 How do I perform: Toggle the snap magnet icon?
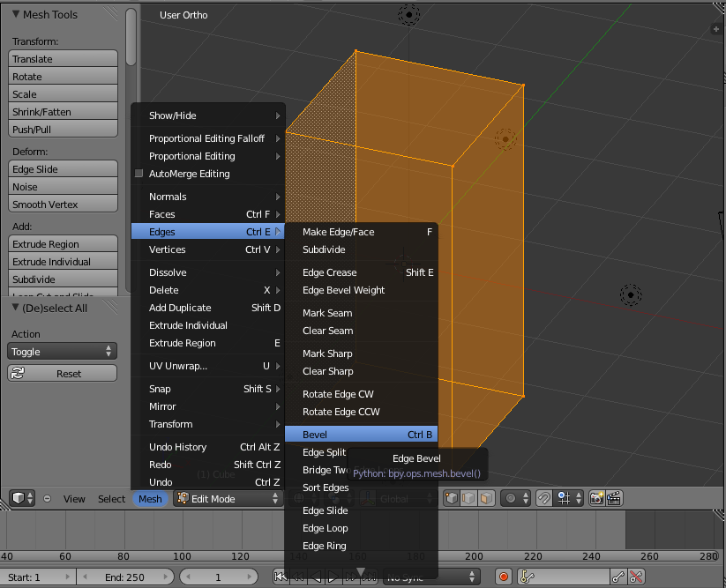[x=544, y=498]
